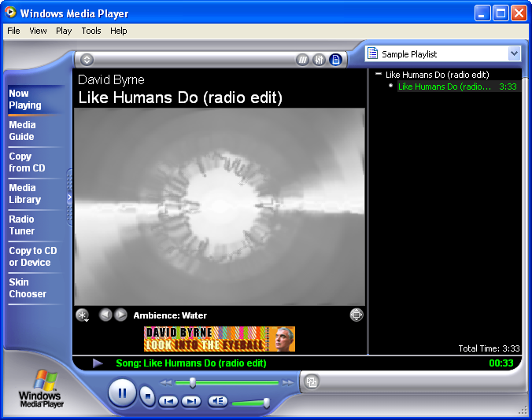Collapse the taskbar with side arrow handle
The image size is (532, 420).
(x=69, y=197)
